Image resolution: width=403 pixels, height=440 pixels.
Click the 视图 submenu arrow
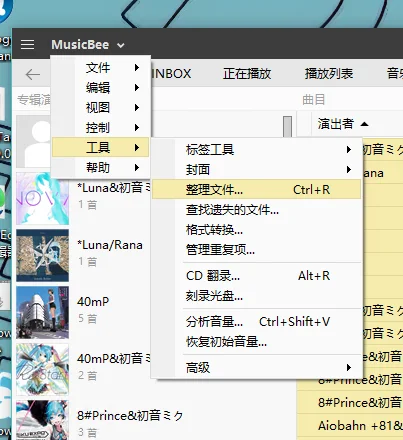pyautogui.click(x=137, y=108)
